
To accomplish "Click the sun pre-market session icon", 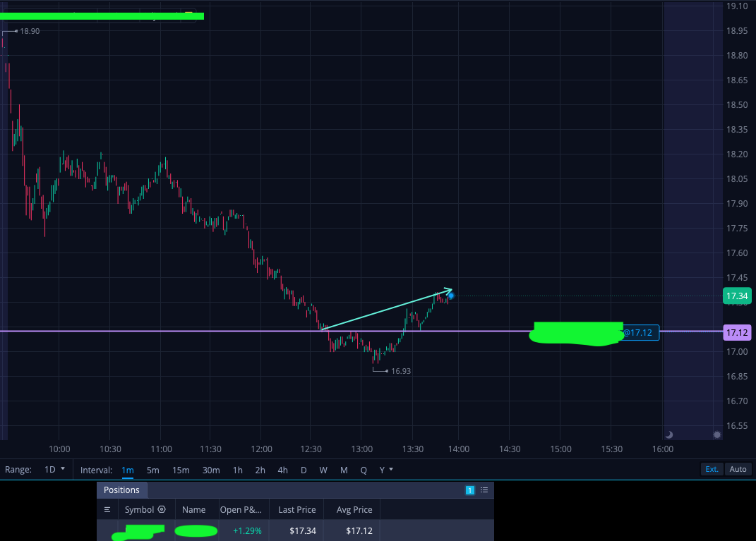I will [717, 434].
